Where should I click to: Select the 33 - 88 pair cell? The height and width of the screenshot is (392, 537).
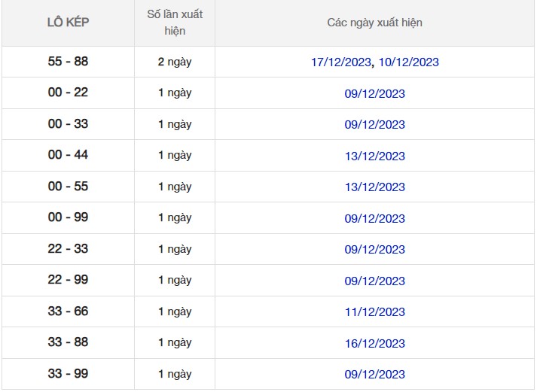[x=68, y=342]
